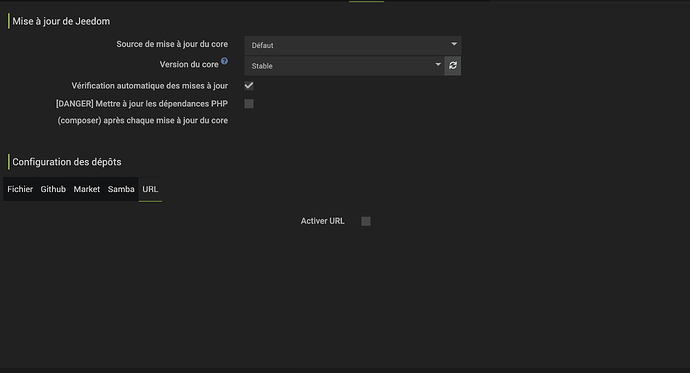Open the blue help icon for Version du core
This screenshot has width=690, height=373.
pyautogui.click(x=224, y=61)
